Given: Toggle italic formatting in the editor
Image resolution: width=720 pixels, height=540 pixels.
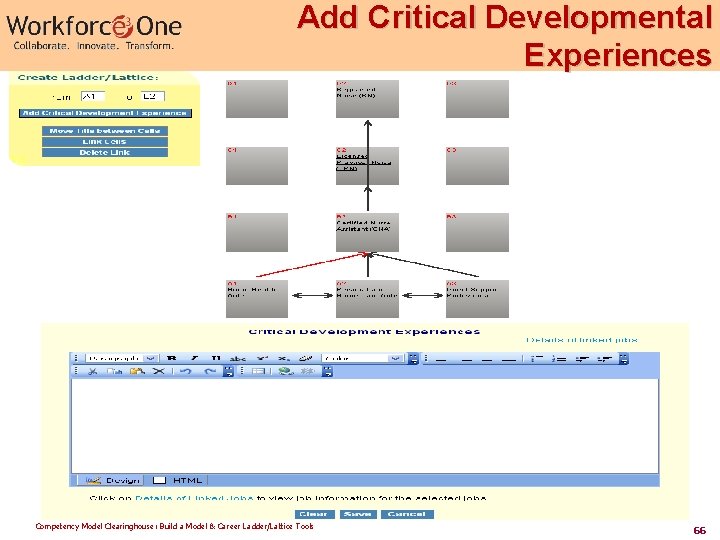Looking at the screenshot, I should pyautogui.click(x=195, y=358).
